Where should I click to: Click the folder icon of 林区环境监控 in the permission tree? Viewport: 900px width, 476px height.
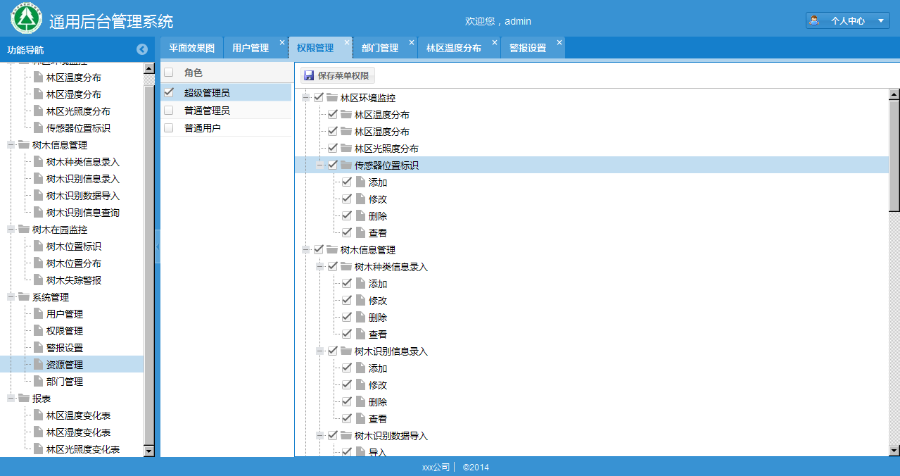[x=332, y=98]
